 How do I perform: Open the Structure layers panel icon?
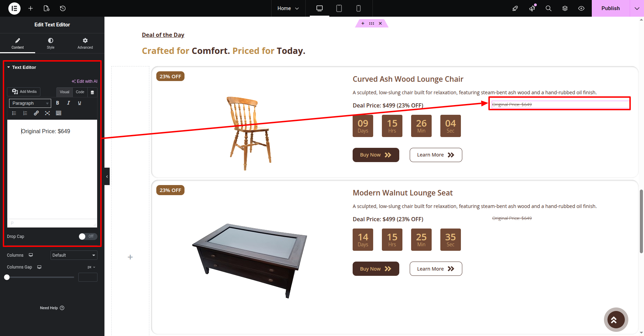pos(565,8)
